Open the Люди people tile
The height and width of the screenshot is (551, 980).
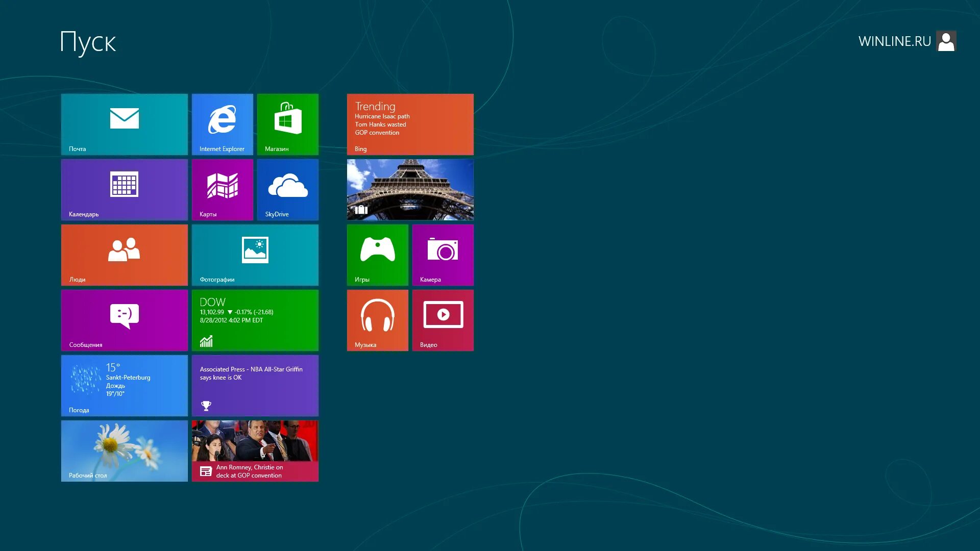tap(124, 255)
